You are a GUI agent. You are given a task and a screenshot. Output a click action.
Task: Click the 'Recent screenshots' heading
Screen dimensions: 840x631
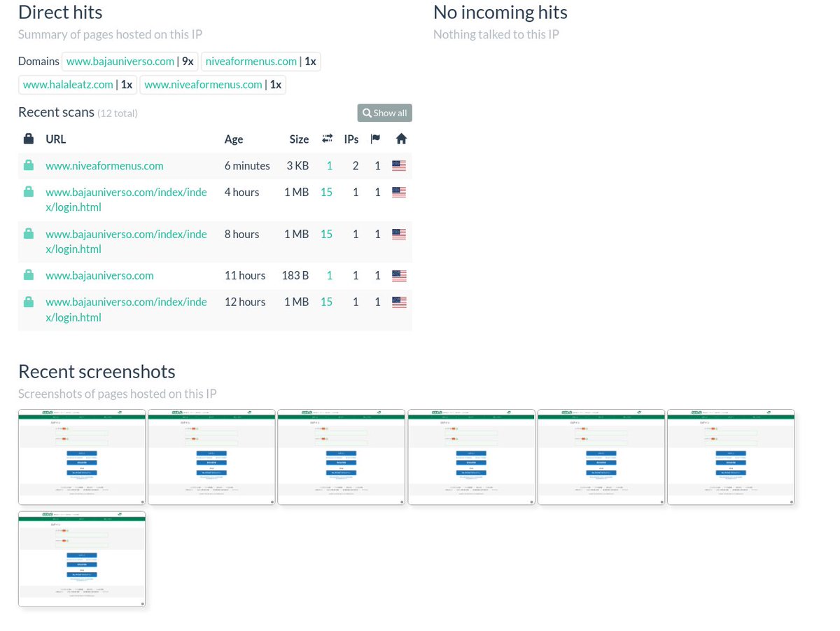point(97,371)
